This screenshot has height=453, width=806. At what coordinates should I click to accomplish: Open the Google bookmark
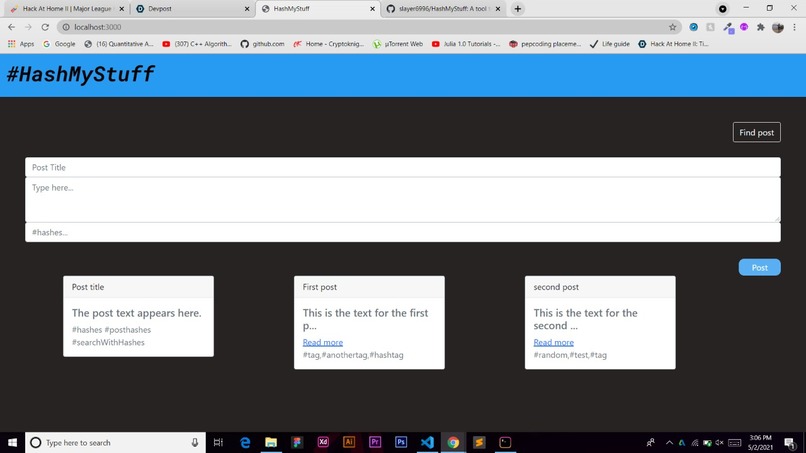pos(59,44)
